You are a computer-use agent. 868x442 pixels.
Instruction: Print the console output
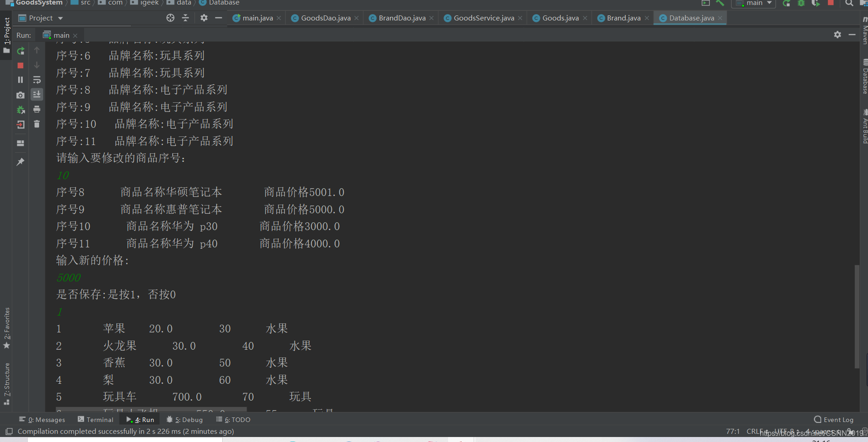click(x=37, y=109)
